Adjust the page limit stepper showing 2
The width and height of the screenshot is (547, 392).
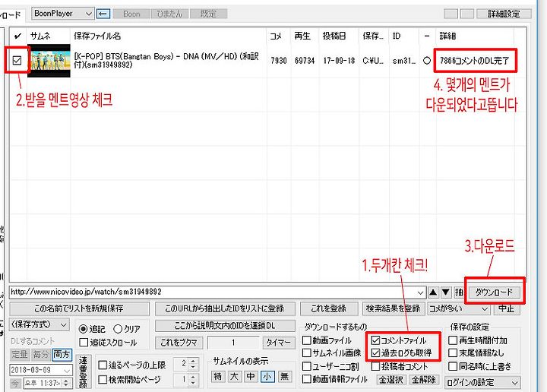(193, 364)
